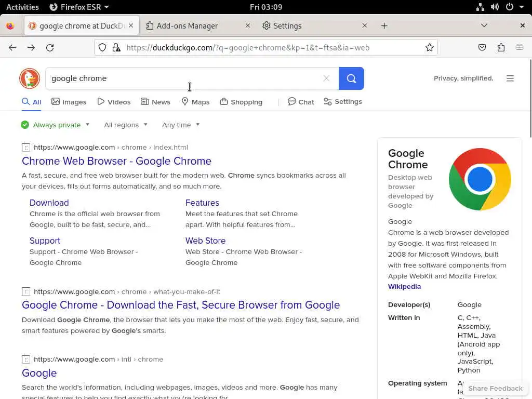Click the DuckDuckGo logo

(30, 78)
